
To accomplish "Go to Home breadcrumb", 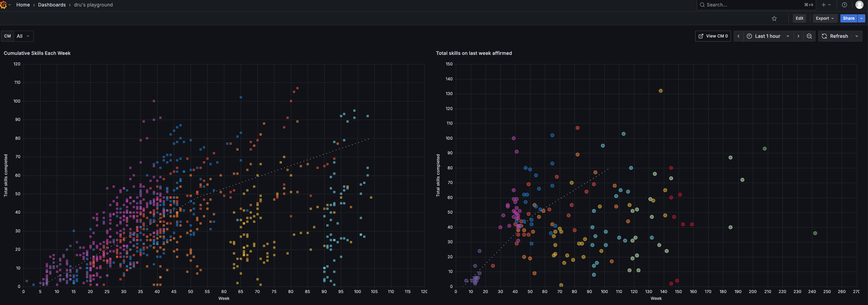I will 23,5.
